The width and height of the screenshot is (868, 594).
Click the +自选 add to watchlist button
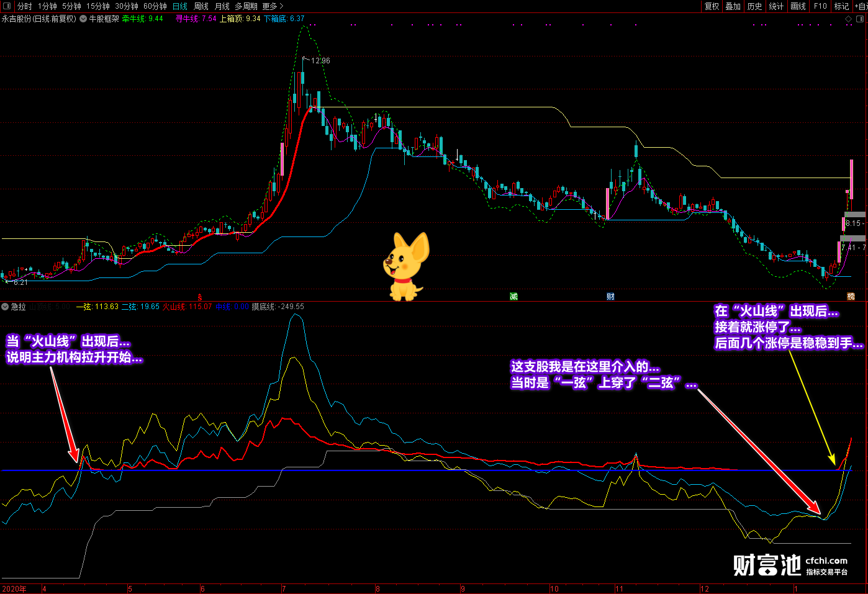point(861,6)
